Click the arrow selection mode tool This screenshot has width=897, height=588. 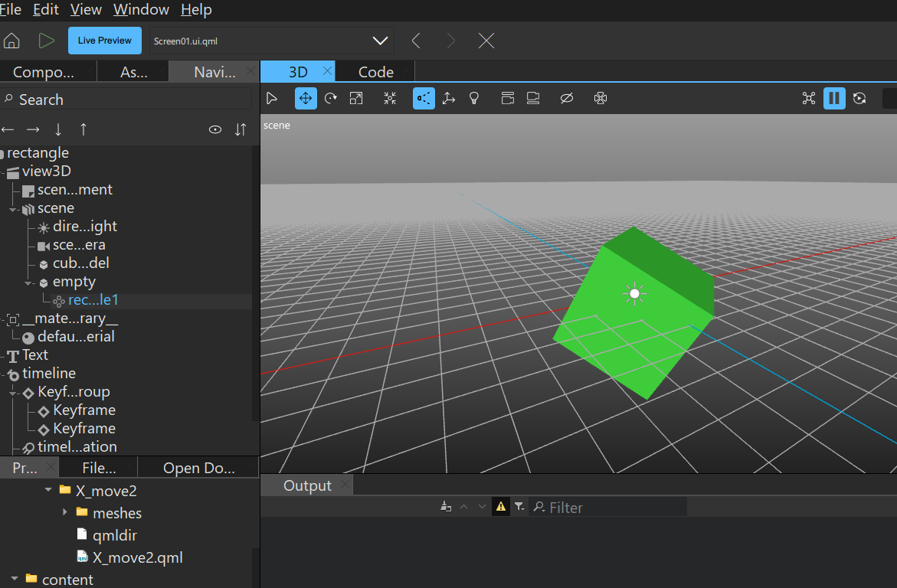[271, 98]
